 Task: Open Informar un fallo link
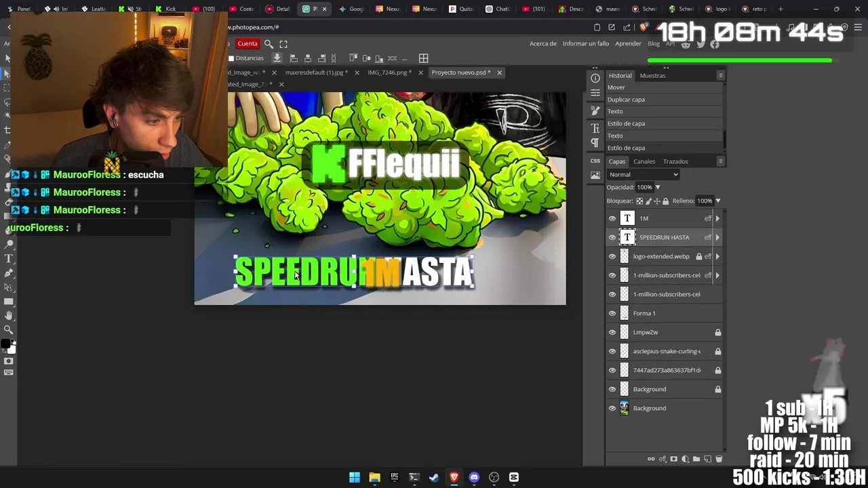pyautogui.click(x=586, y=44)
